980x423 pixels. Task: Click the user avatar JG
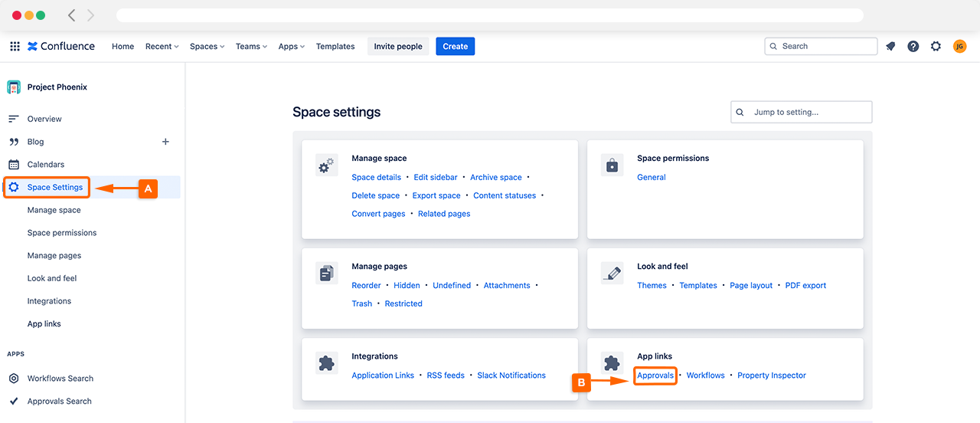click(959, 47)
